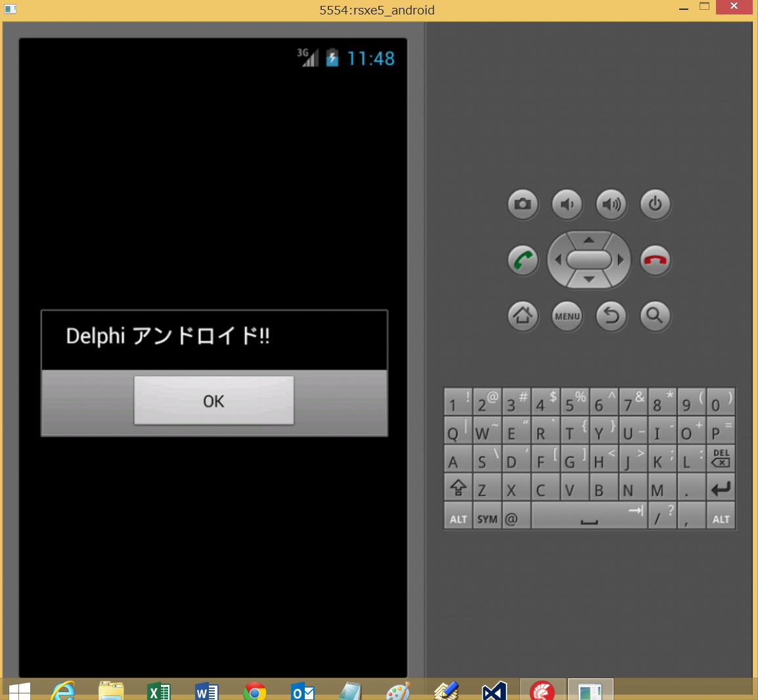The height and width of the screenshot is (700, 758).
Task: Click the emulator back arrow button
Action: point(611,316)
